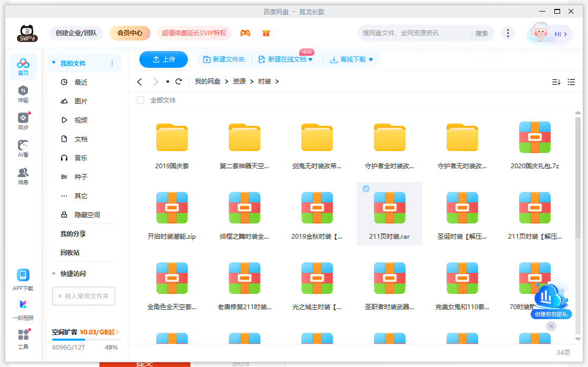
Task: Tick the 全部文件 select-all checkbox
Action: click(x=140, y=100)
